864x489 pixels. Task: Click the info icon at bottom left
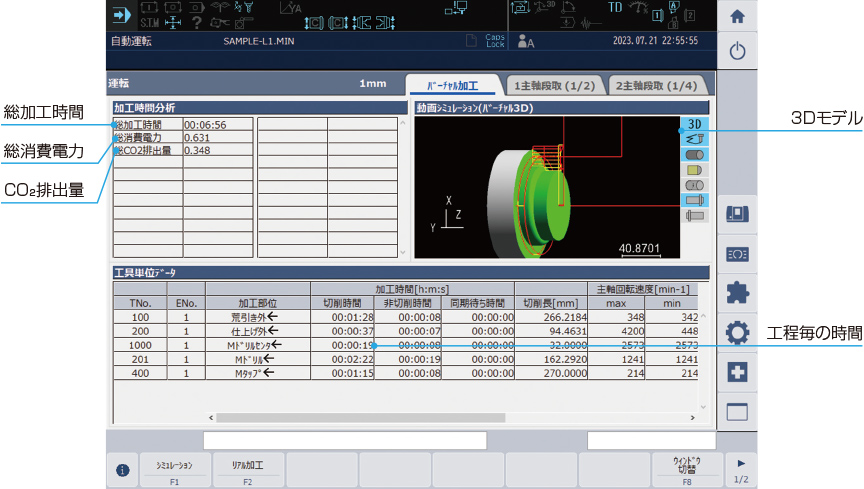coord(122,471)
